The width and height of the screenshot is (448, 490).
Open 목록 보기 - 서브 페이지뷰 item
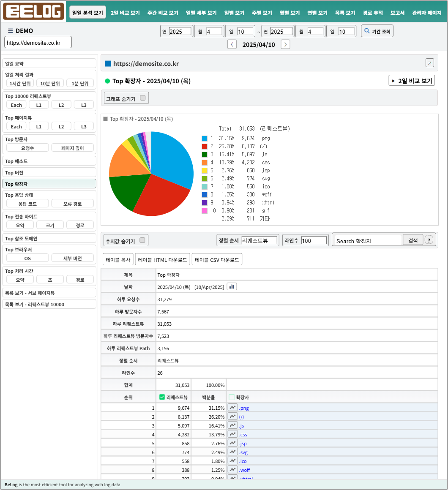point(49,292)
